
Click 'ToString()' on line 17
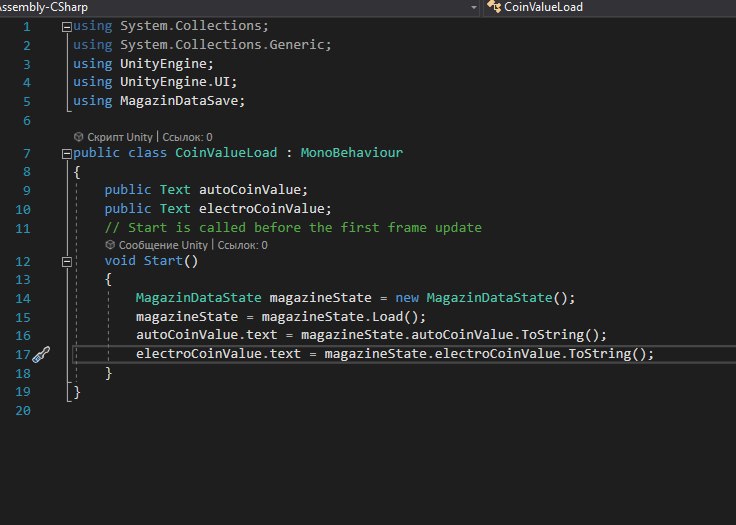(x=607, y=354)
